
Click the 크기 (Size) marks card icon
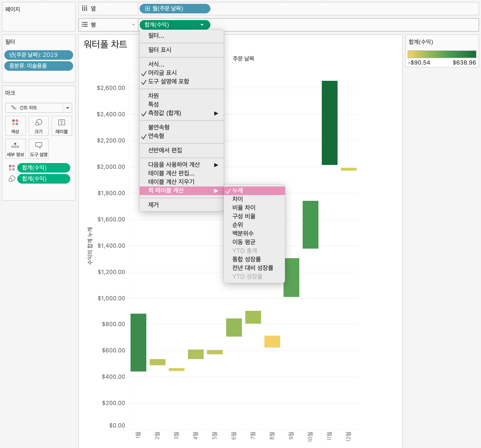click(38, 126)
